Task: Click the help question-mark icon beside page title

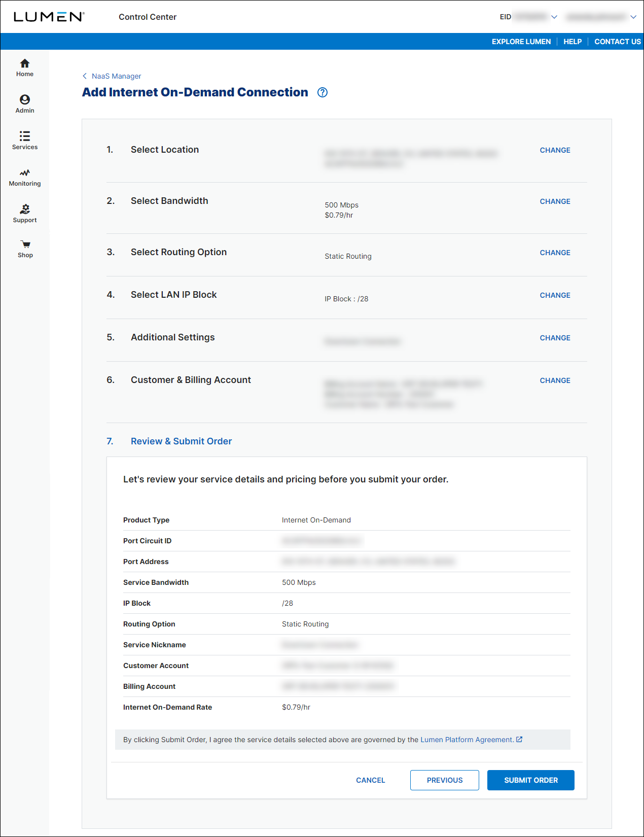Action: point(323,92)
